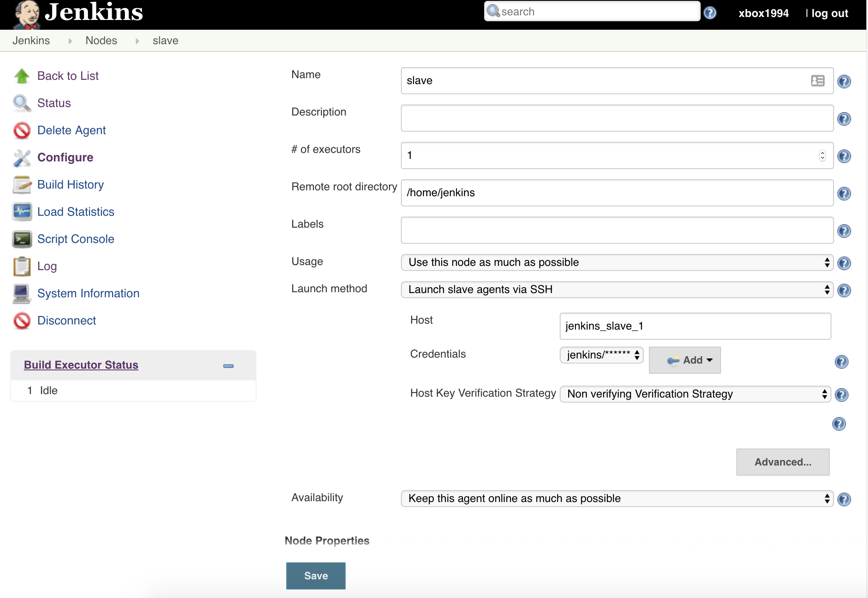Click the Status magnifier icon
868x598 pixels.
(22, 103)
